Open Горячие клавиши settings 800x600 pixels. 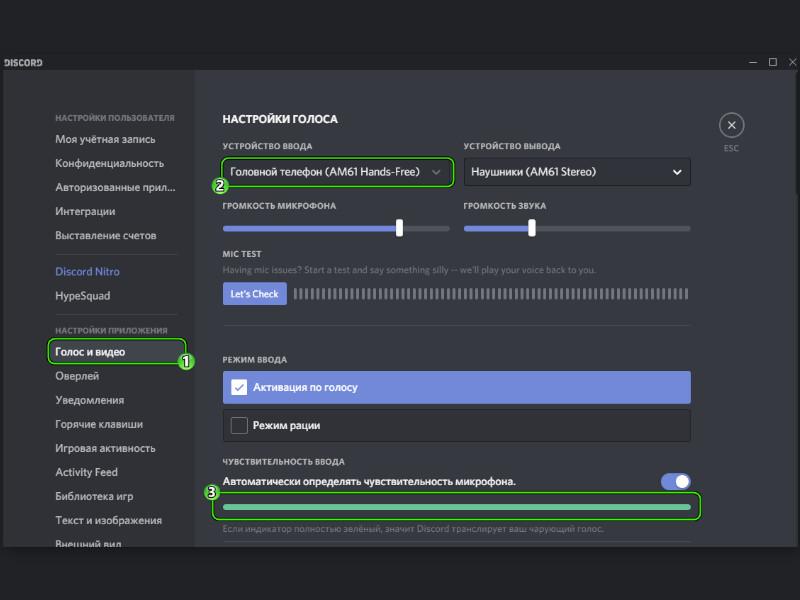tap(99, 424)
